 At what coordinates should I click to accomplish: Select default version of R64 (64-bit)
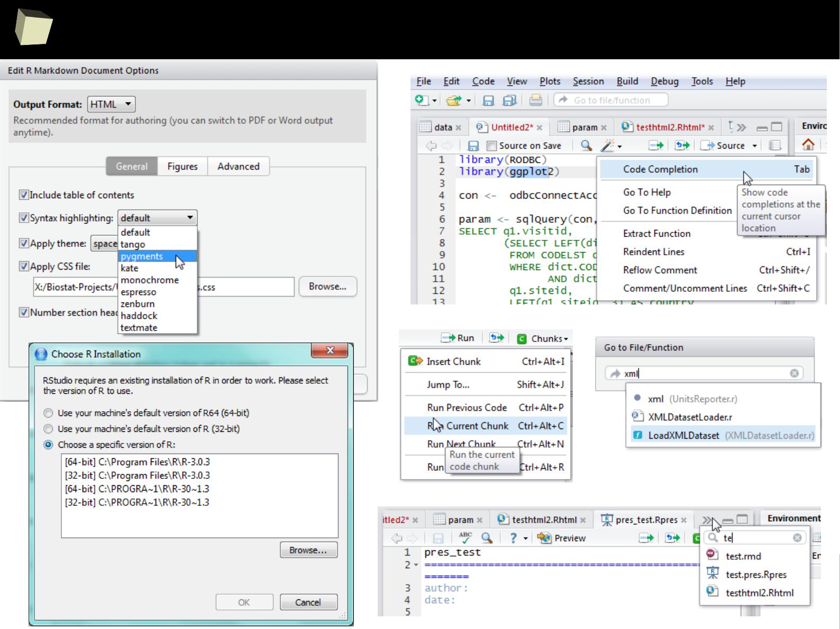(x=48, y=413)
